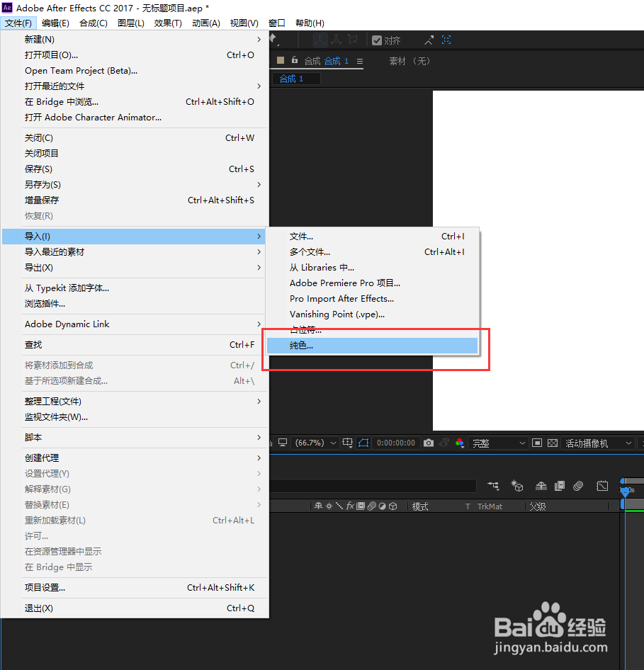The width and height of the screenshot is (644, 670).
Task: Click 项目设置... in the file menu
Action: [x=134, y=588]
